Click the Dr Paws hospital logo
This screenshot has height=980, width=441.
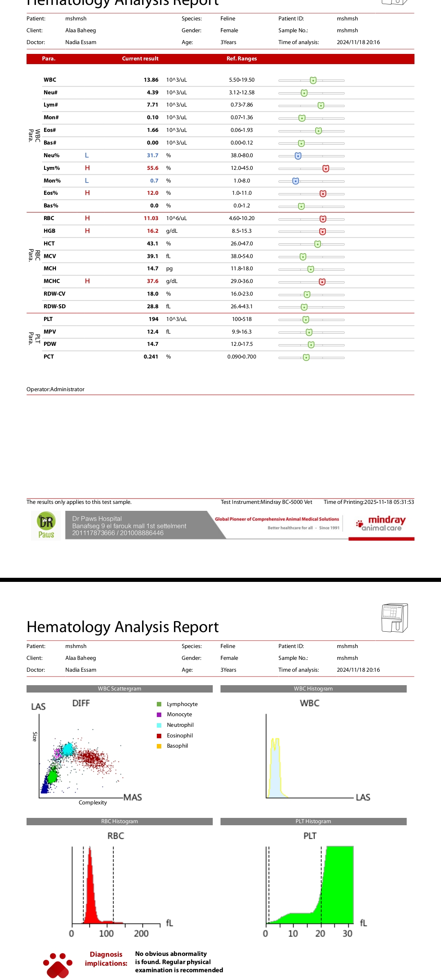46,526
